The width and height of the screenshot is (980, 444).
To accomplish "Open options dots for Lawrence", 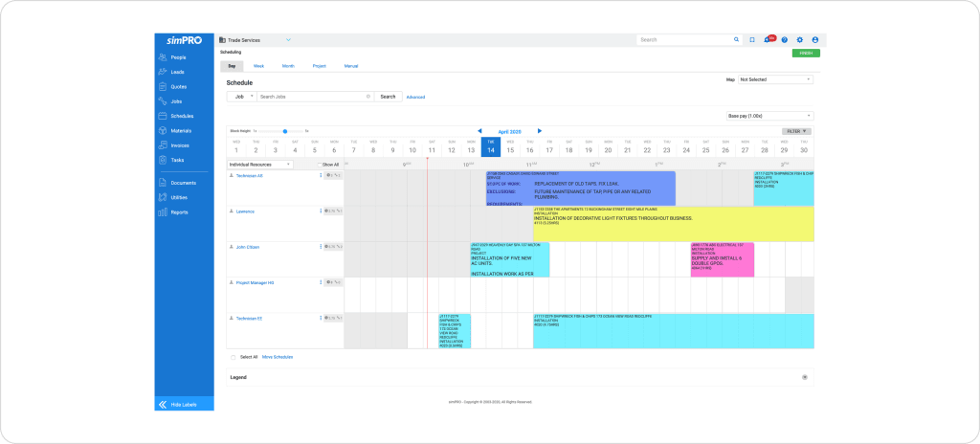I will point(320,211).
